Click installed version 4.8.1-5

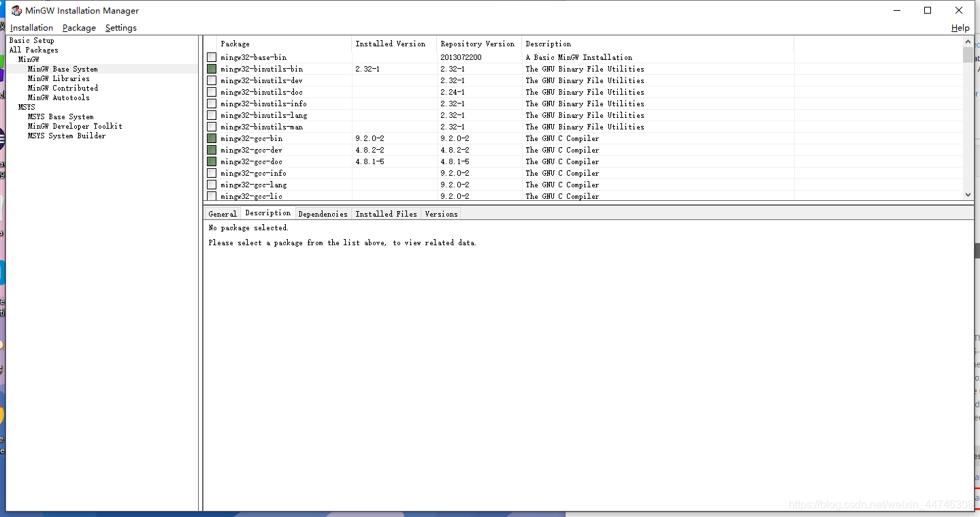click(370, 161)
